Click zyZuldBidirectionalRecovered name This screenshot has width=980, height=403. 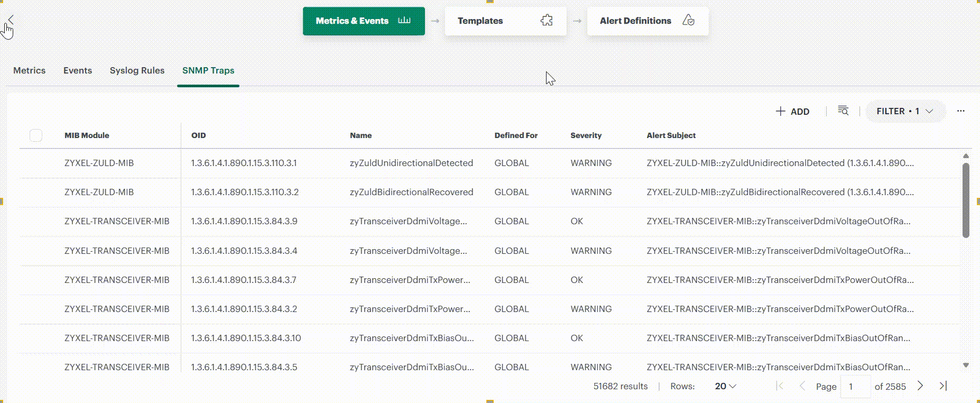click(411, 192)
